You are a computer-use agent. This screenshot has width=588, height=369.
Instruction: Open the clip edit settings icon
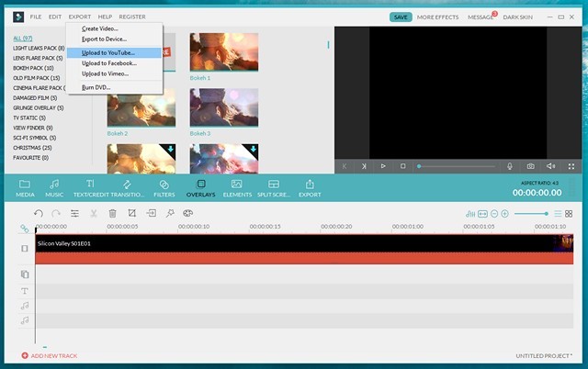pyautogui.click(x=74, y=213)
